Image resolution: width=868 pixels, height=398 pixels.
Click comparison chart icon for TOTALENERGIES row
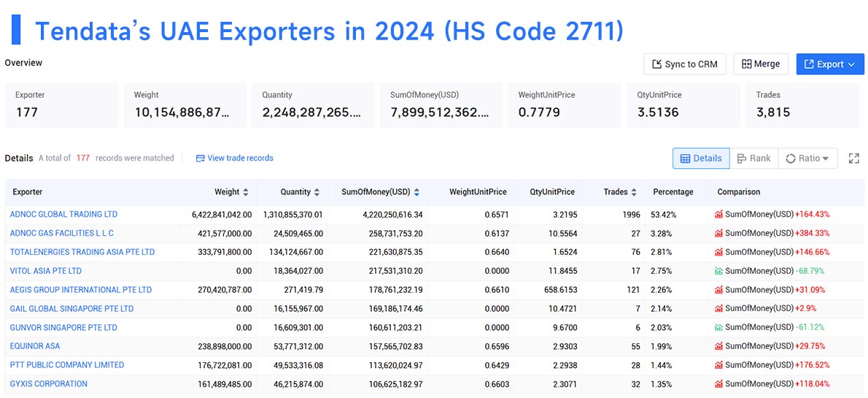(718, 252)
